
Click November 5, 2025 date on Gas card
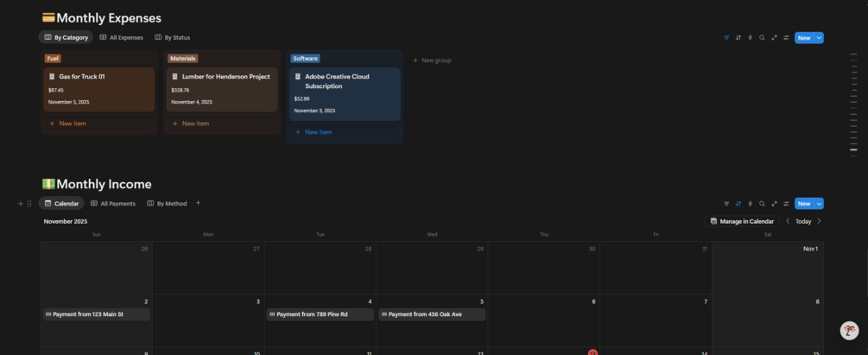coord(68,102)
